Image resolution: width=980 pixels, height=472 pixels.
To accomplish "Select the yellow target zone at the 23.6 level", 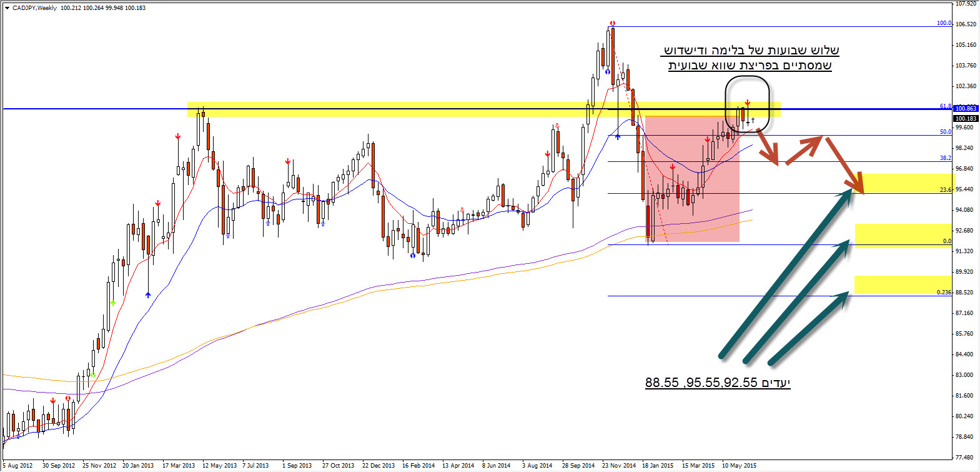I will click(906, 183).
